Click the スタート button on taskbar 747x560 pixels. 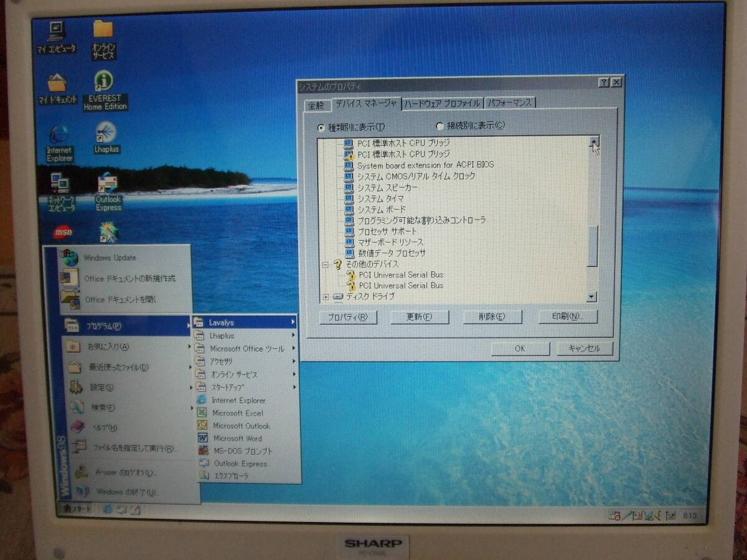(x=77, y=510)
